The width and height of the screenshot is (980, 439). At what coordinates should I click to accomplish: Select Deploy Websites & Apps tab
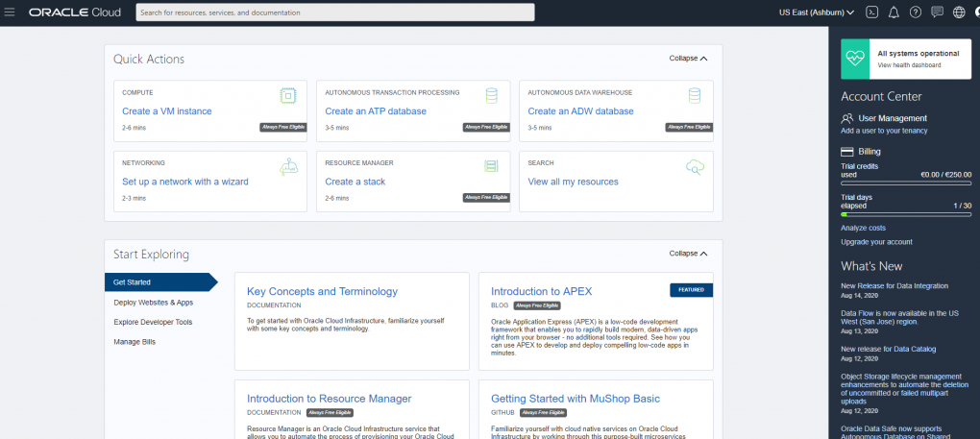click(x=154, y=303)
